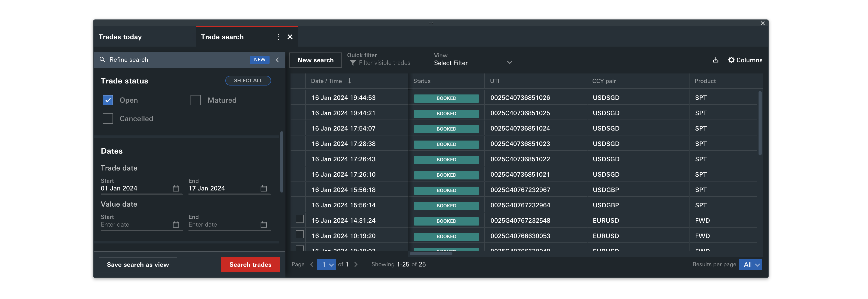The height and width of the screenshot is (299, 868).
Task: Uncheck the Open trade status checkbox
Action: [x=107, y=100]
